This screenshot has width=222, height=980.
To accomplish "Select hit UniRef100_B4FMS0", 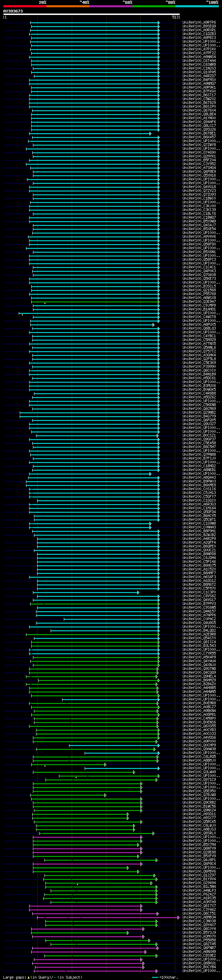I will pos(199,80).
